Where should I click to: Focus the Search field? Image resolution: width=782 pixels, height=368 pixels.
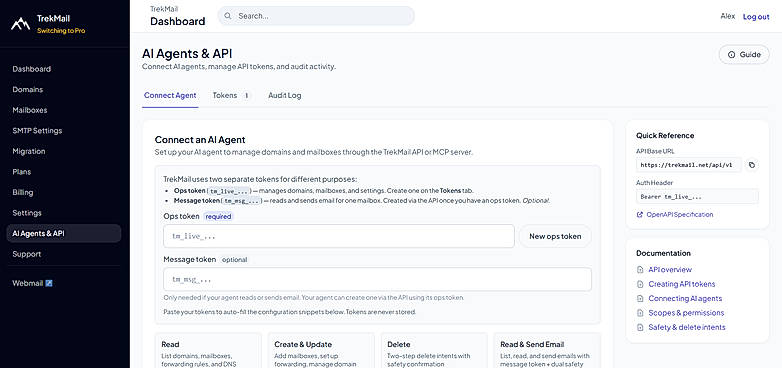point(316,16)
